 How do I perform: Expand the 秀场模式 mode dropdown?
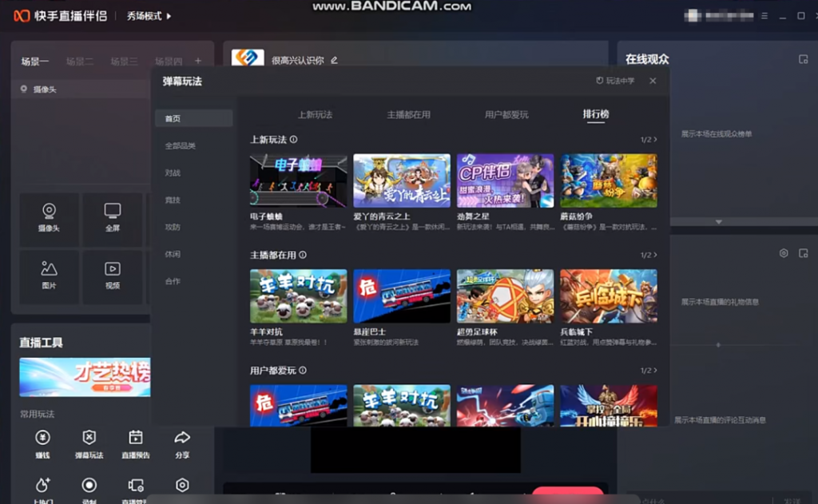click(x=149, y=16)
